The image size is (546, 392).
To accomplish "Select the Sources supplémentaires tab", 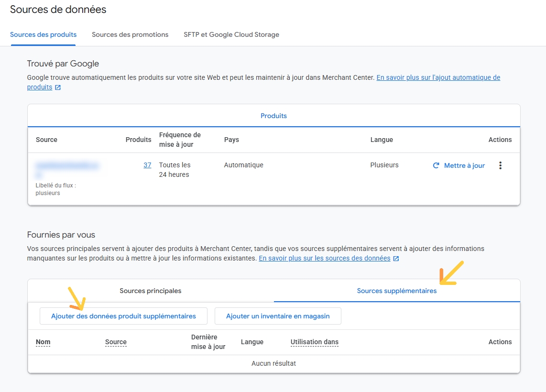I will click(x=397, y=290).
